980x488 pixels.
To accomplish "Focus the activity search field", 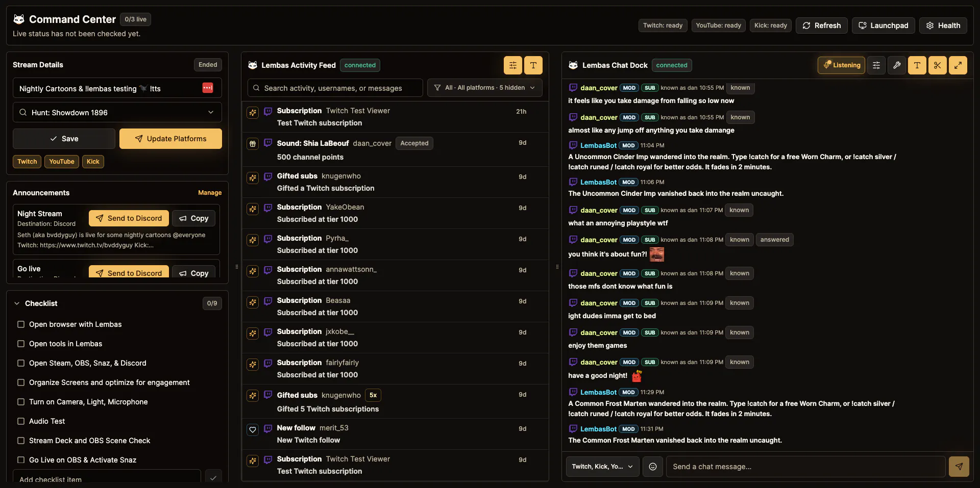I will click(x=335, y=88).
